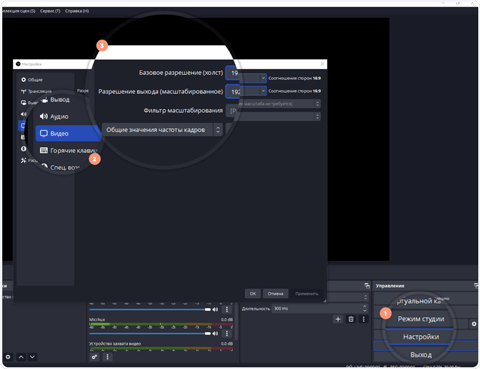This screenshot has width=480, height=369.
Task: Toggle Режим студии mode
Action: (x=421, y=319)
